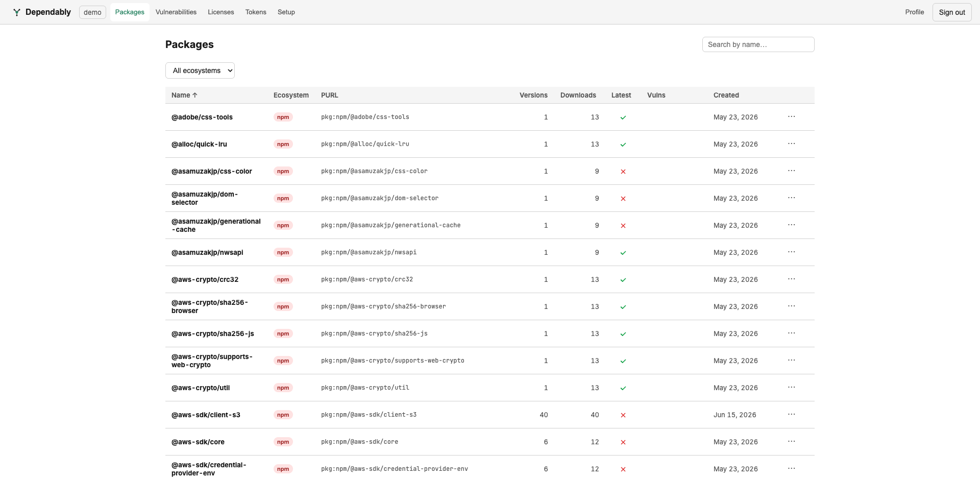Open the more actions menu for @adobe/css-tools

(x=791, y=117)
